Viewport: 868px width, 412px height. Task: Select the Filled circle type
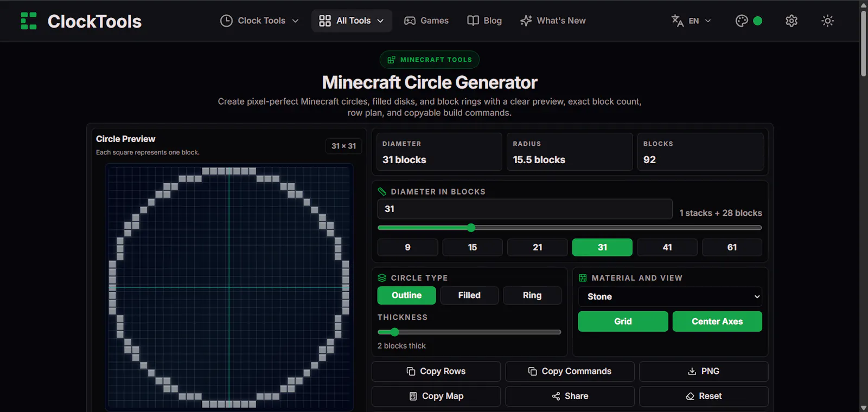click(x=469, y=295)
